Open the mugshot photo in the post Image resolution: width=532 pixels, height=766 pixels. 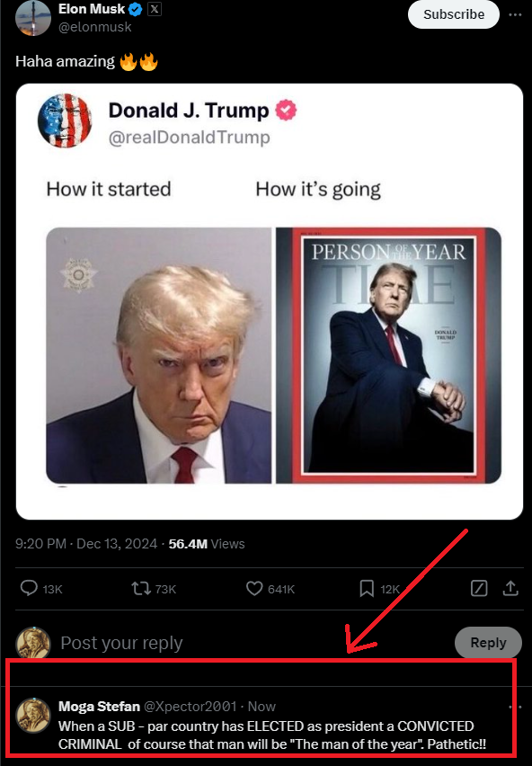pyautogui.click(x=159, y=356)
